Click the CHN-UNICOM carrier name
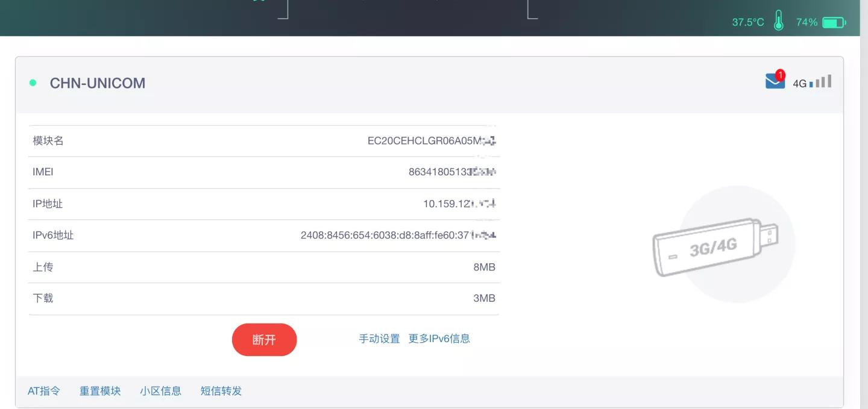The width and height of the screenshot is (868, 409). pyautogui.click(x=97, y=83)
